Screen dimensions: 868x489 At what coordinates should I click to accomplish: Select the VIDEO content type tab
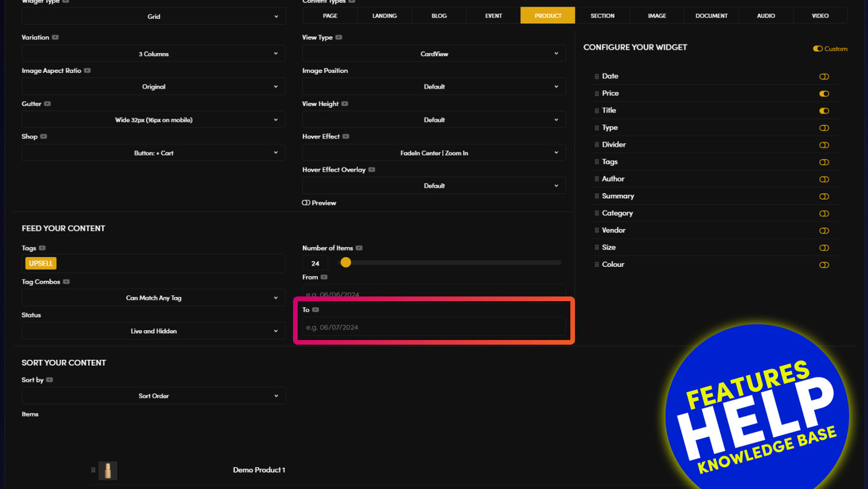click(x=820, y=16)
